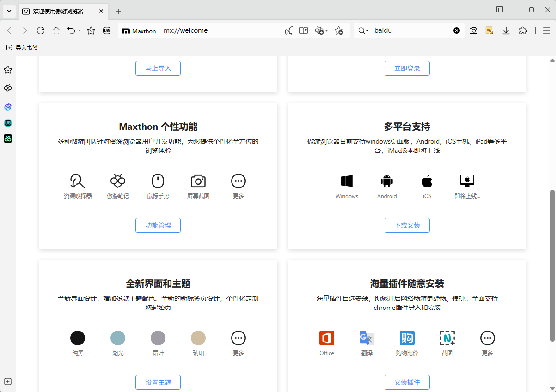Click the 导入书签 bookmark bar item
The width and height of the screenshot is (556, 392).
[22, 48]
